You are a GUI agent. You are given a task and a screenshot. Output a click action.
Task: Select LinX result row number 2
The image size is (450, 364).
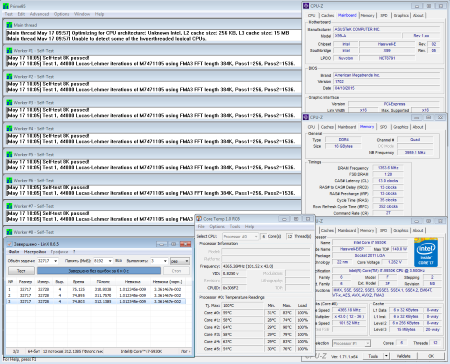pyautogui.click(x=96, y=295)
